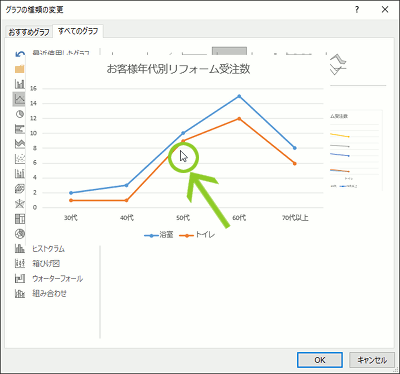
Task: Choose the XY scatter chart category icon
Action: pyautogui.click(x=20, y=159)
